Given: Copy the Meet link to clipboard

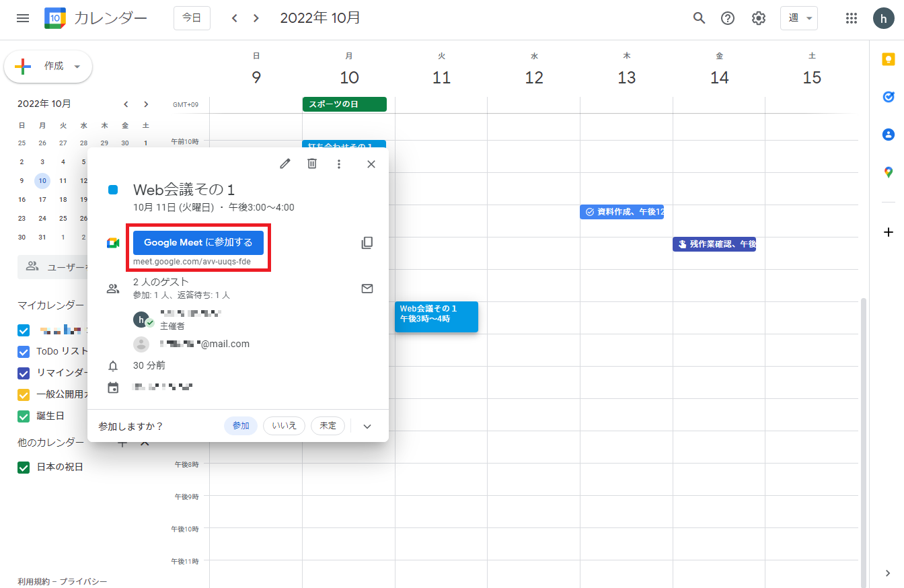Looking at the screenshot, I should pyautogui.click(x=367, y=243).
